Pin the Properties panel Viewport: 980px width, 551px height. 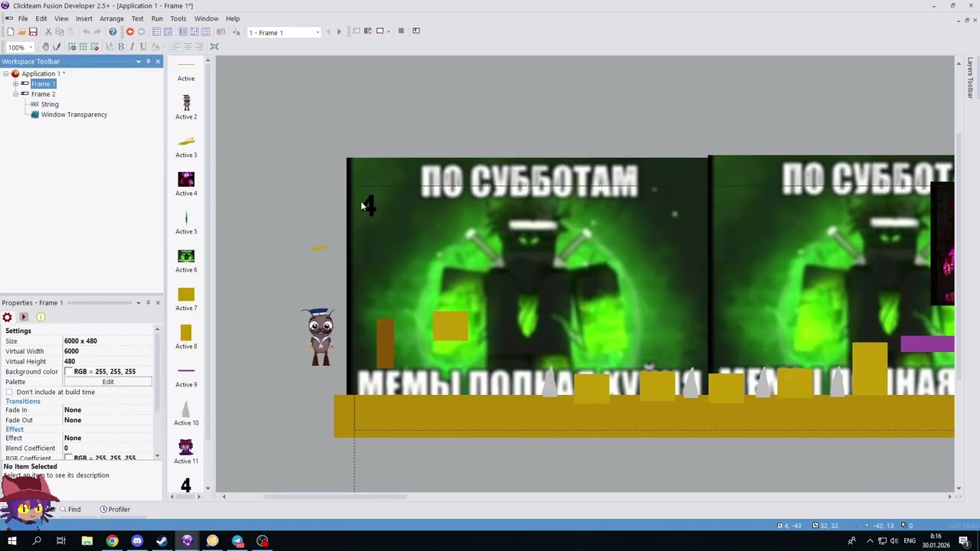pyautogui.click(x=149, y=302)
